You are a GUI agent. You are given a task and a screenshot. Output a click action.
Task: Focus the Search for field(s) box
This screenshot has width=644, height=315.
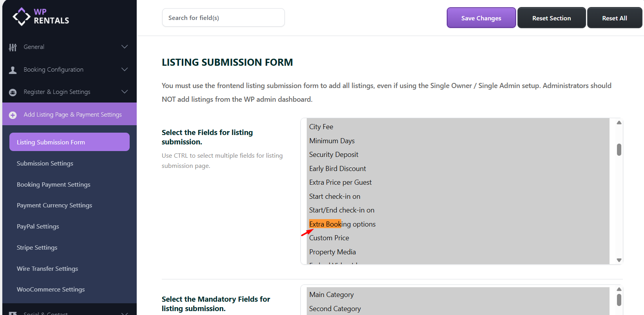(x=223, y=18)
